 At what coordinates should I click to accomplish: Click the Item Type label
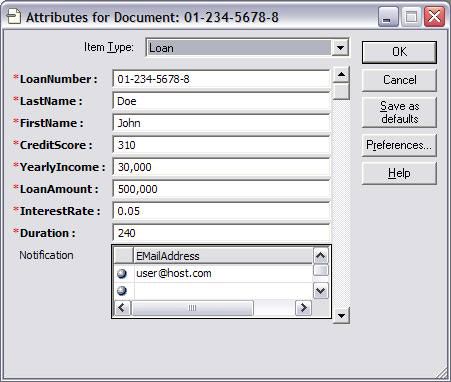tap(109, 47)
